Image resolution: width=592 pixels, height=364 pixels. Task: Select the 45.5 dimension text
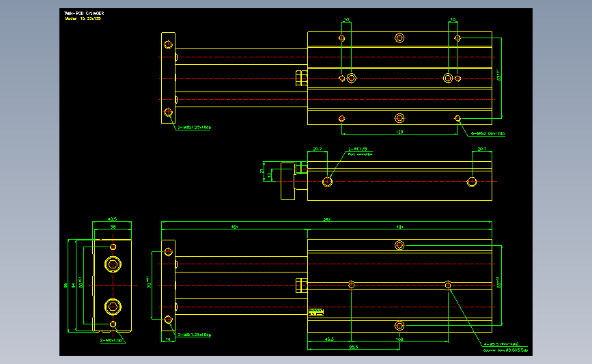tap(329, 339)
